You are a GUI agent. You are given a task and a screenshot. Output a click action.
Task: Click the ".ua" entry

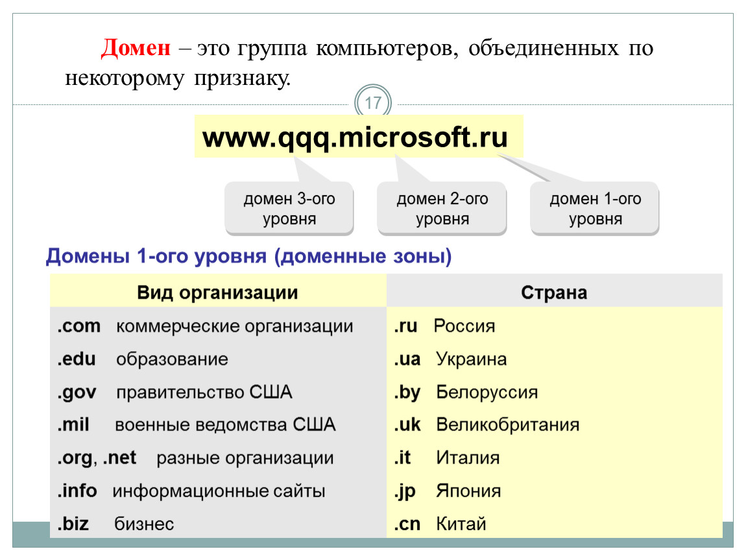pos(407,359)
